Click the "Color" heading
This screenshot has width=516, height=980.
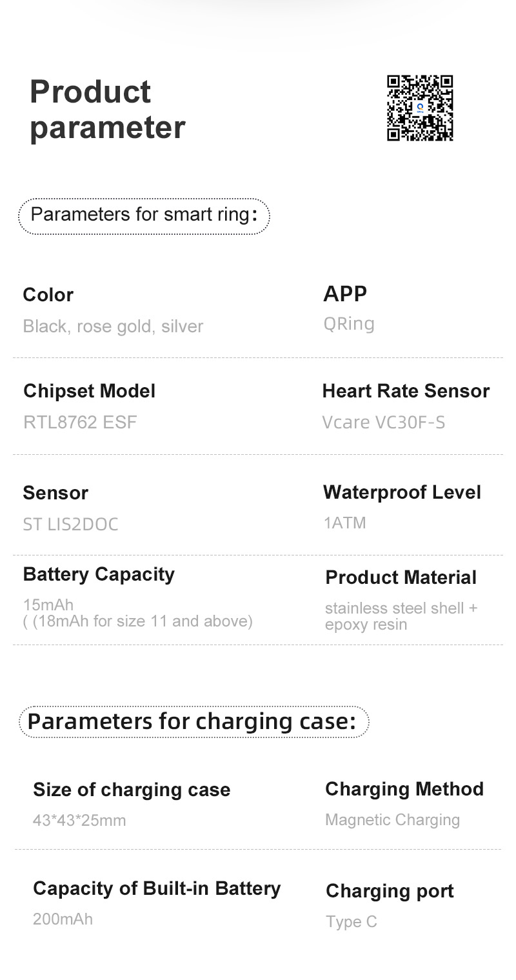coord(48,295)
